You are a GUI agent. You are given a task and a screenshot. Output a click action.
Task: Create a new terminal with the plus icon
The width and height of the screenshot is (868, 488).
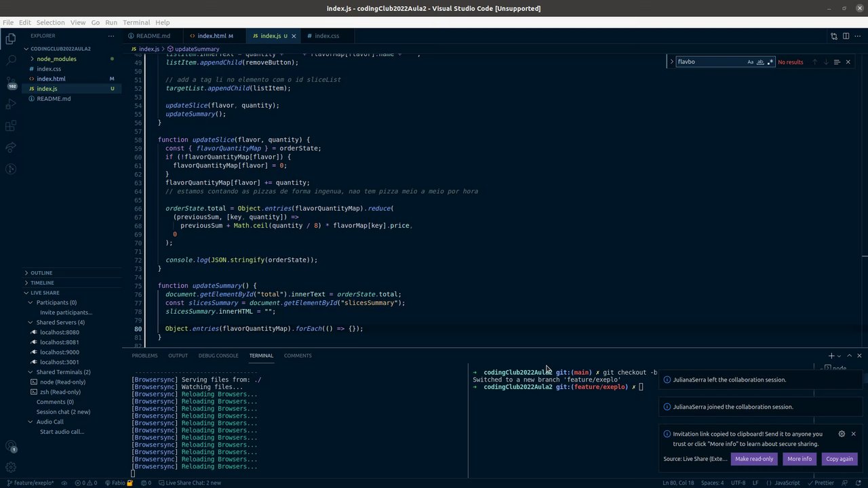coord(831,356)
